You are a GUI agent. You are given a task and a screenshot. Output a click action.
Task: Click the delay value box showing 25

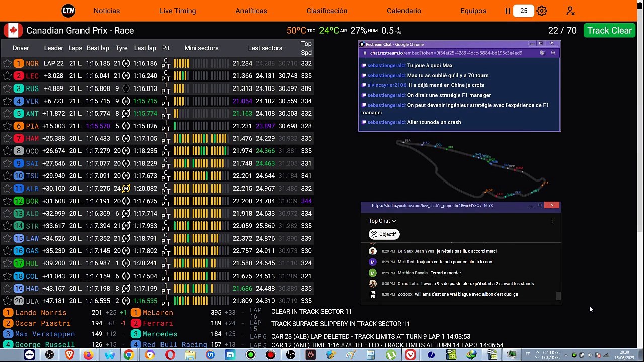(524, 11)
